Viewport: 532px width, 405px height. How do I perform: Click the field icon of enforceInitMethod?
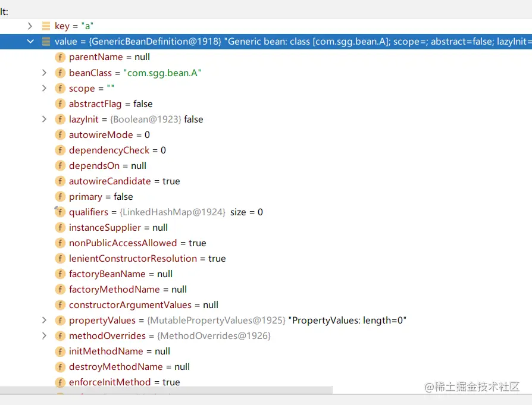60,382
